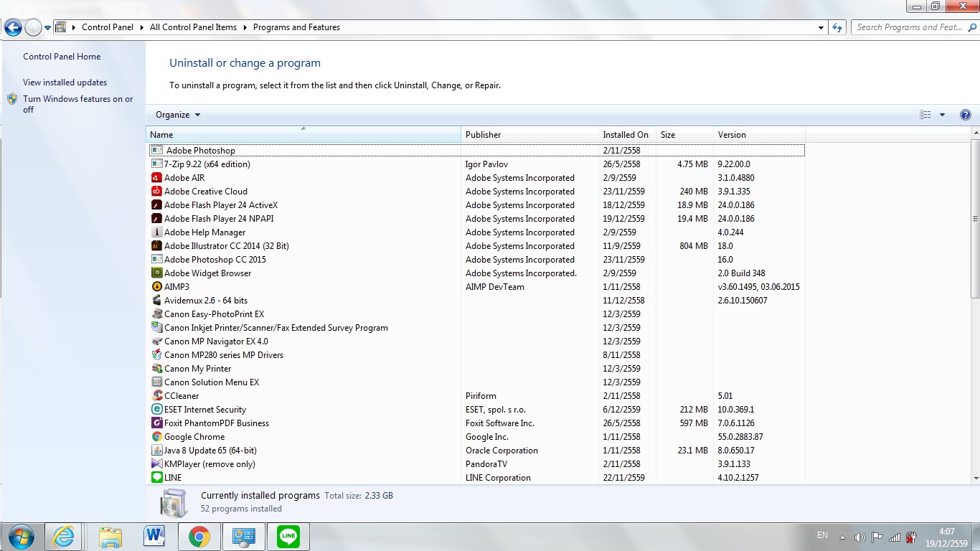This screenshot has width=980, height=551.
Task: Click the Control Panel Home link
Action: pos(62,57)
